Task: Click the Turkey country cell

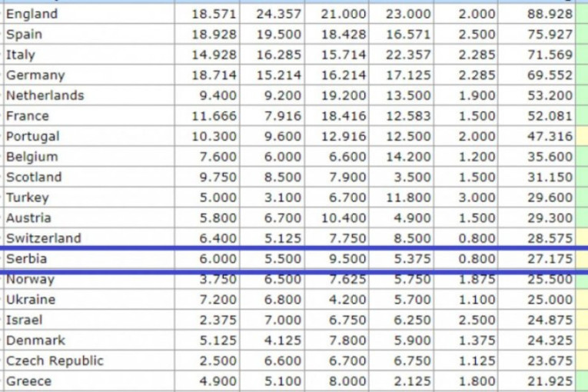Action: coord(28,198)
